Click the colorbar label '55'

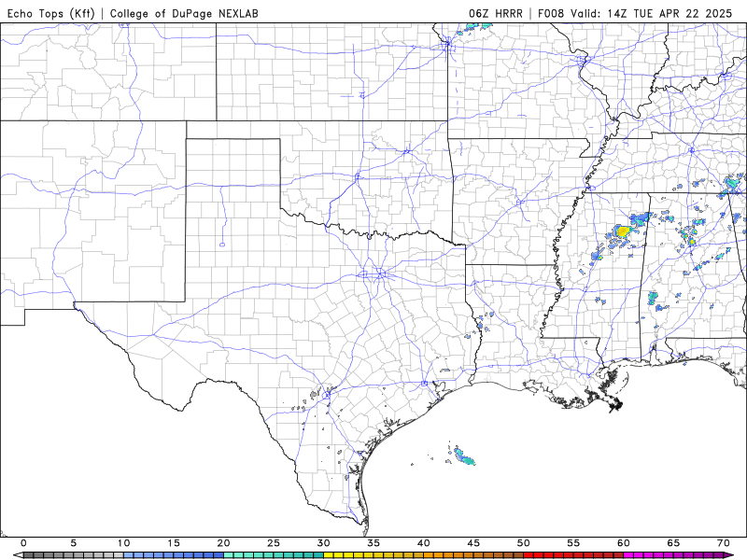(x=573, y=543)
